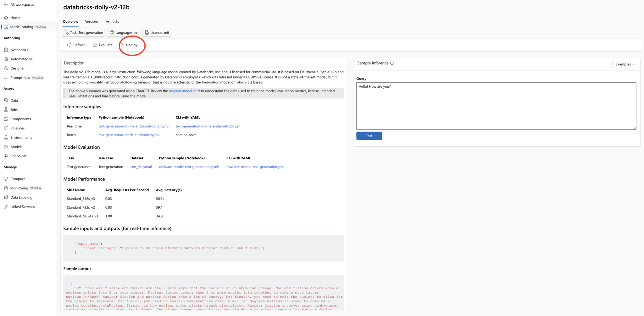Screen dimensions: 644x316
Task: Open the Pipelines section
Action: (17, 128)
